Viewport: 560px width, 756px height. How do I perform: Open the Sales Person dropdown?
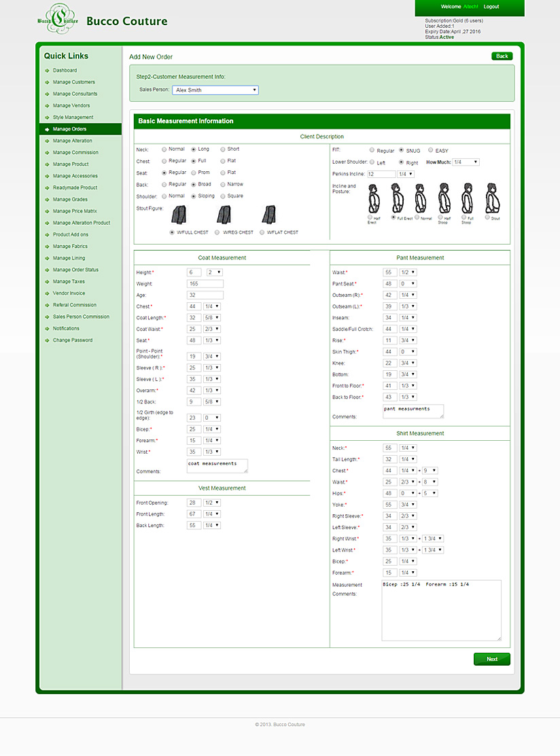pyautogui.click(x=215, y=90)
